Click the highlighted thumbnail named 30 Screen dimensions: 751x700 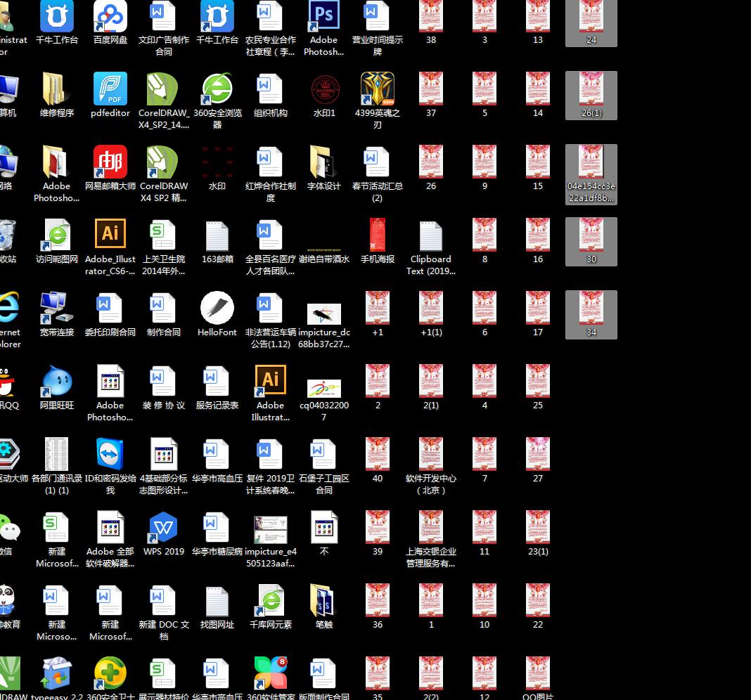tap(591, 235)
